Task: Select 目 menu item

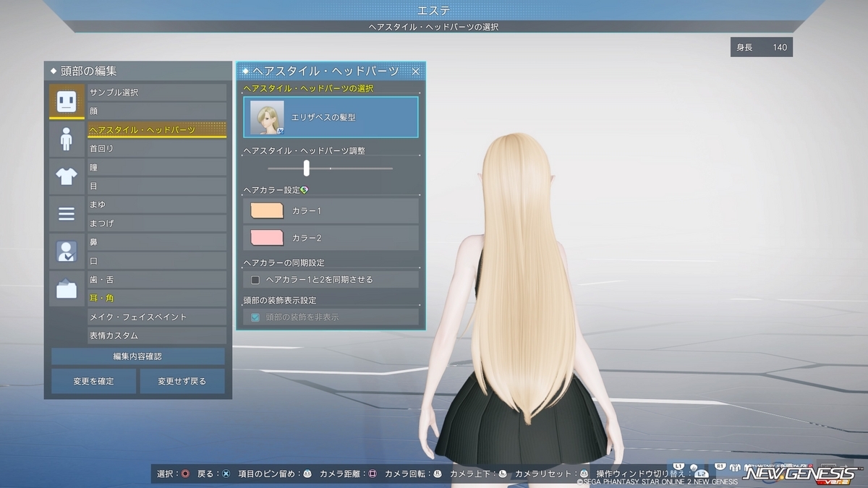Action: click(157, 186)
